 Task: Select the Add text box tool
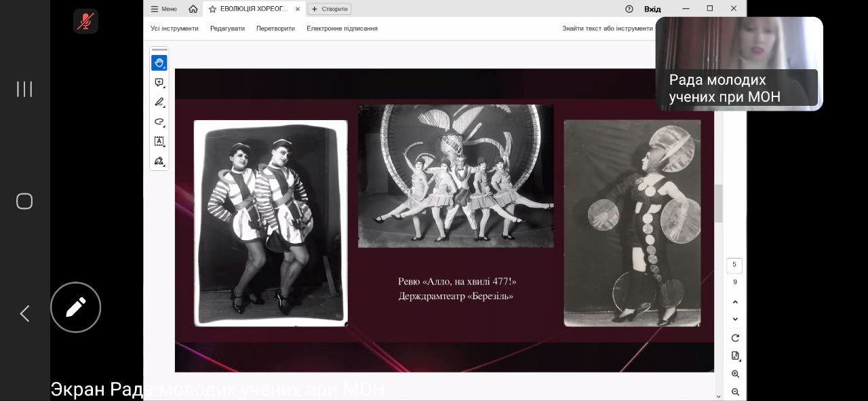(159, 141)
